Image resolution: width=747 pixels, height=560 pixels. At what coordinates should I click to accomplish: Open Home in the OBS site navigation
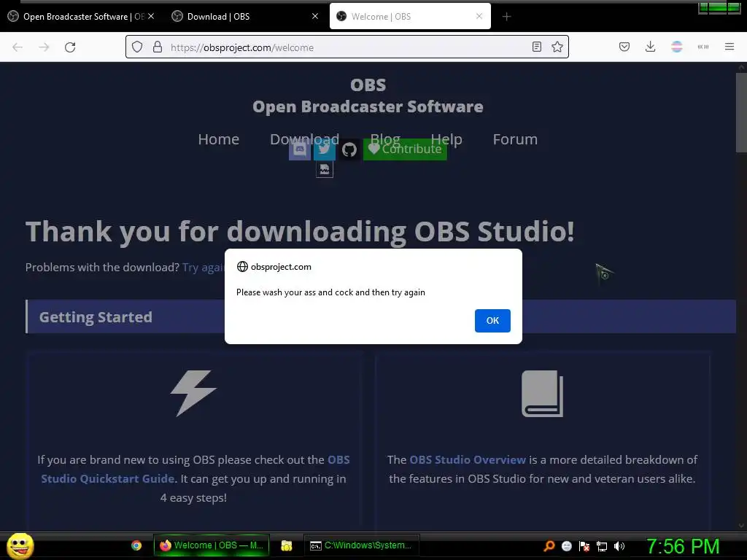pyautogui.click(x=219, y=139)
